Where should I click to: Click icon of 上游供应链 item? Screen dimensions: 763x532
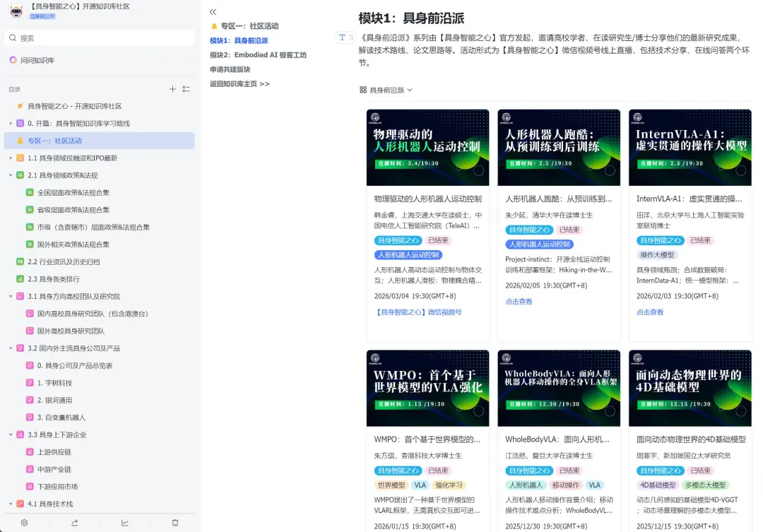click(x=30, y=451)
